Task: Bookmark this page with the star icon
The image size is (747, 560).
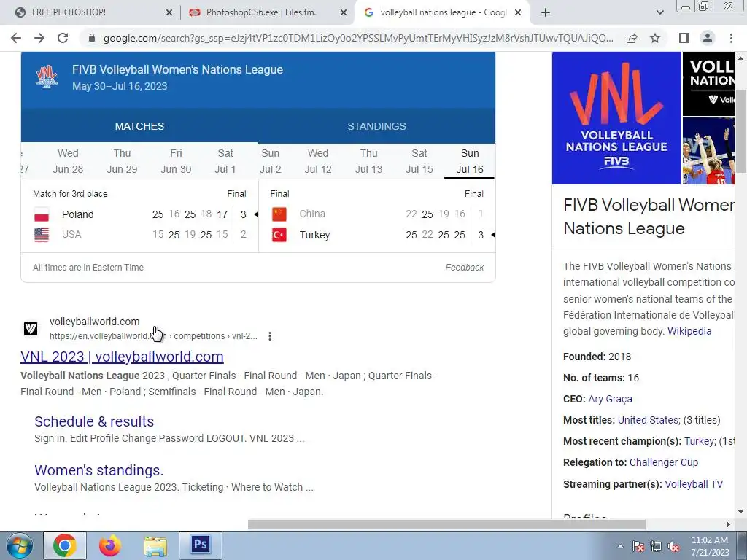Action: tap(655, 38)
